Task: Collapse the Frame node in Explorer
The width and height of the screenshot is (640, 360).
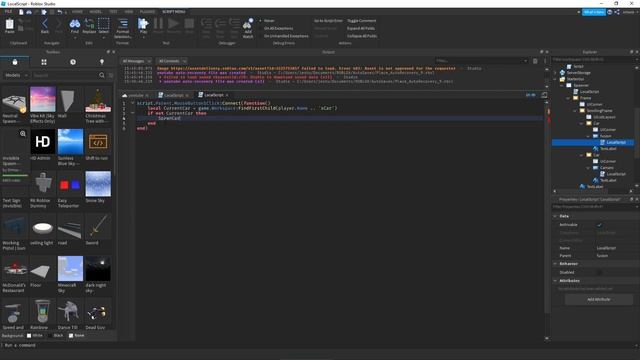Action: (x=568, y=98)
